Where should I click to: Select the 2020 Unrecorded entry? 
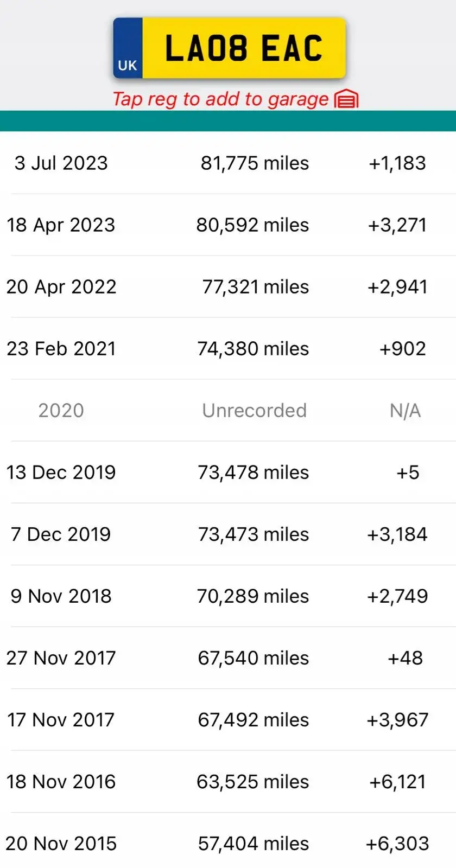coord(228,410)
